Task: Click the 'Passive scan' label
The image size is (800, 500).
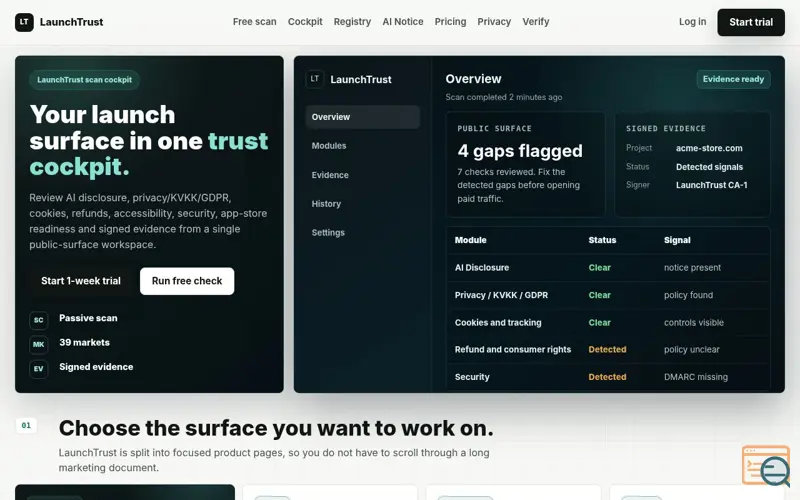Action: coord(88,318)
